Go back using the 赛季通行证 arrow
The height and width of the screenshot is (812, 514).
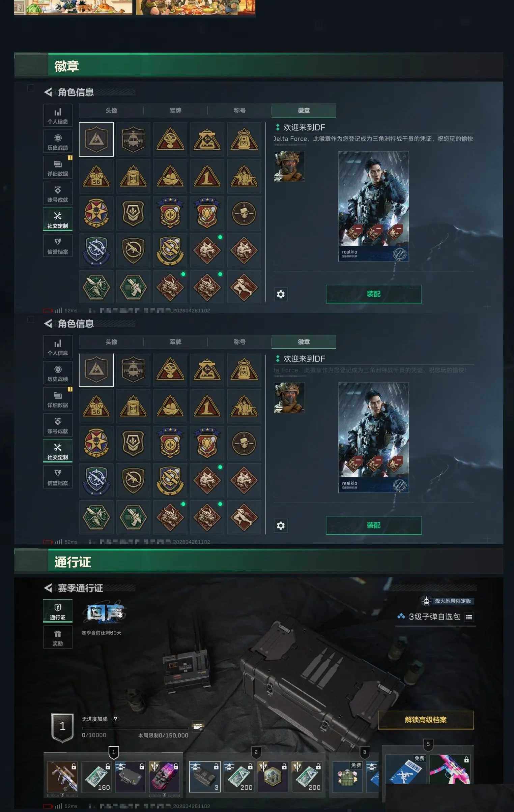point(48,588)
